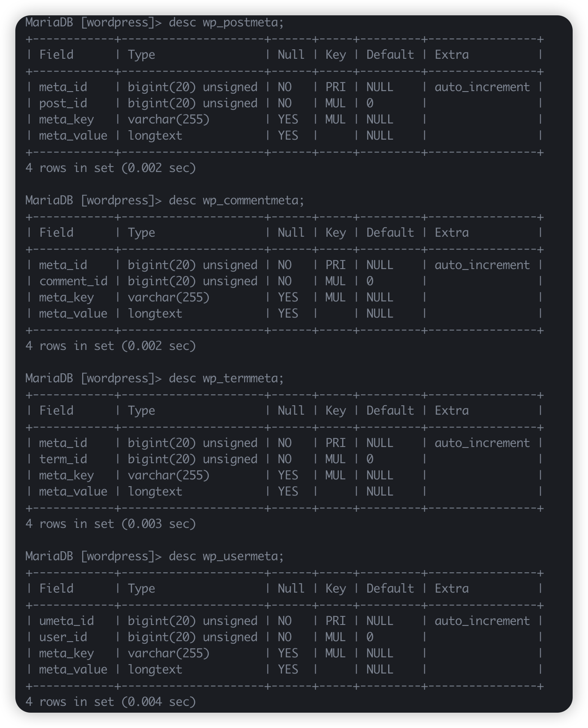Click the Default column header in wp_commentmeta table
The image size is (588, 728).
coord(390,233)
